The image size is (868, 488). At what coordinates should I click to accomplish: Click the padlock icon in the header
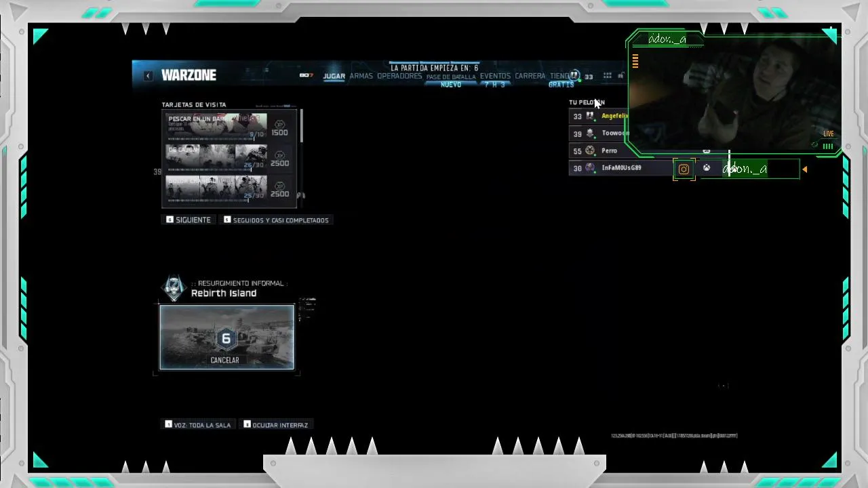(620, 76)
